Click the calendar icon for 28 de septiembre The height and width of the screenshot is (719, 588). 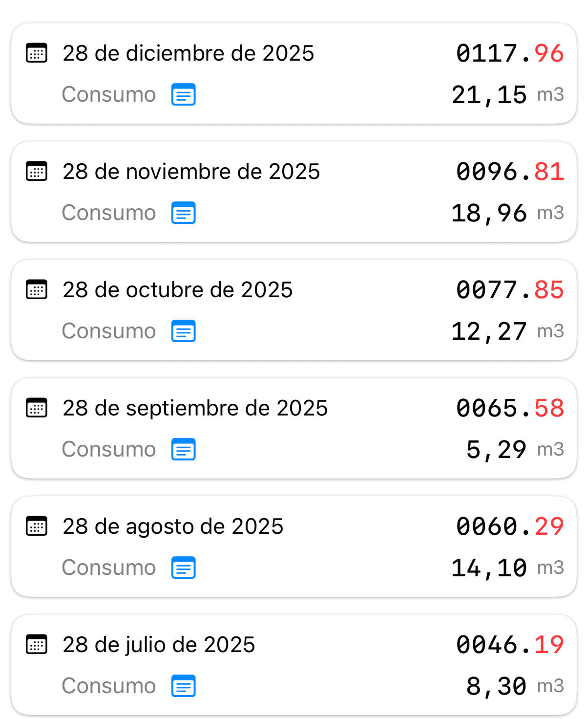(37, 408)
